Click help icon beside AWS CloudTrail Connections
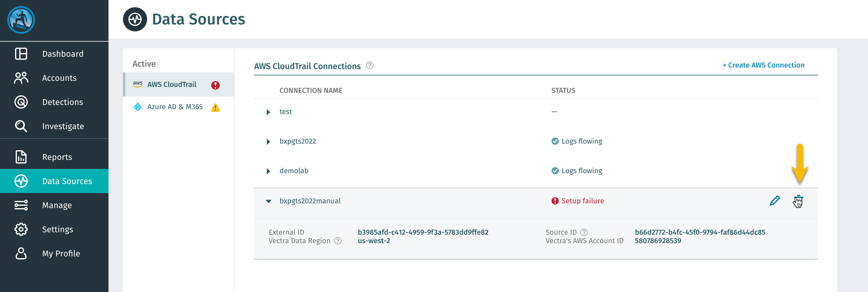The width and height of the screenshot is (868, 292). [x=370, y=65]
